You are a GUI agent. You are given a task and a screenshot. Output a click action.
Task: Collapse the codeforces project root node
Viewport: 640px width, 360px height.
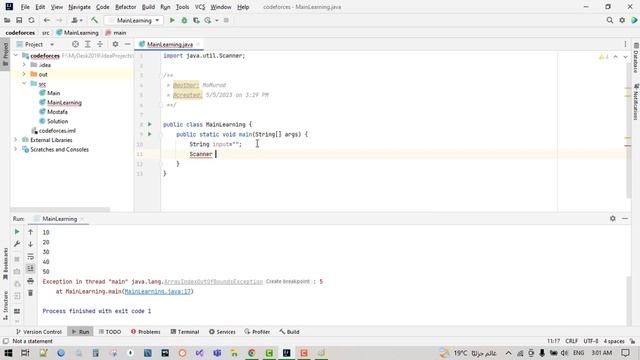pos(16,55)
